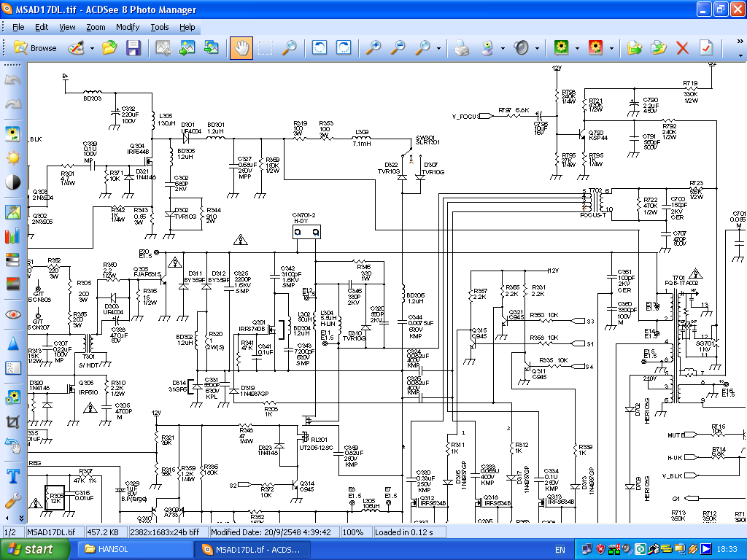Open the Zoom menu
The image size is (747, 560).
(96, 27)
